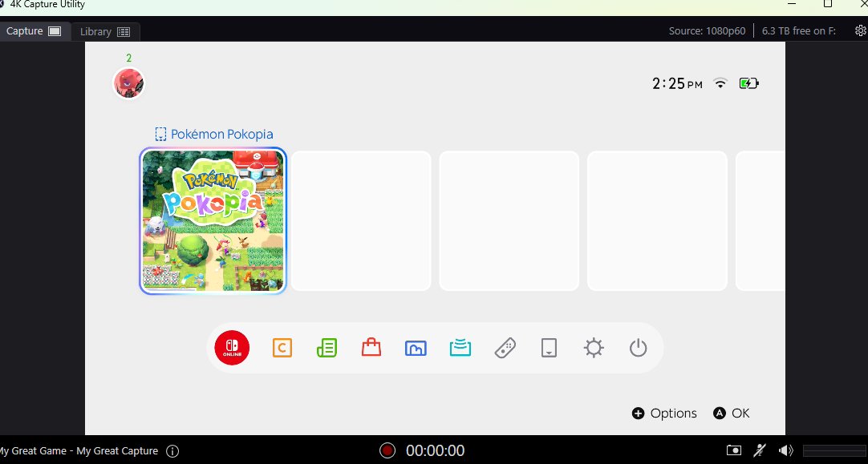Viewport: 868px width, 464px height.
Task: Click the Wi-Fi signal indicator
Action: click(x=720, y=83)
